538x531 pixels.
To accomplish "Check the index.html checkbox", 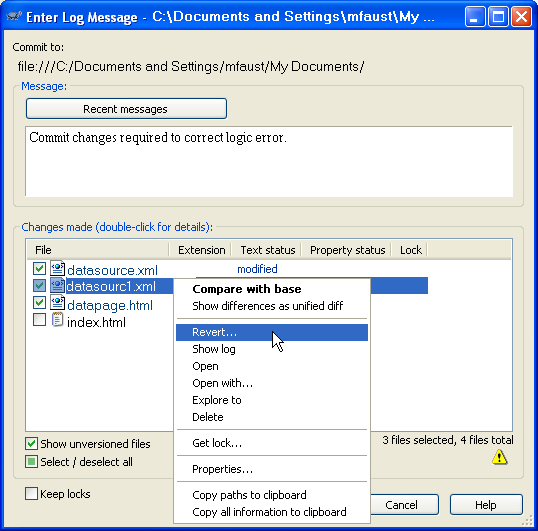I will point(39,320).
